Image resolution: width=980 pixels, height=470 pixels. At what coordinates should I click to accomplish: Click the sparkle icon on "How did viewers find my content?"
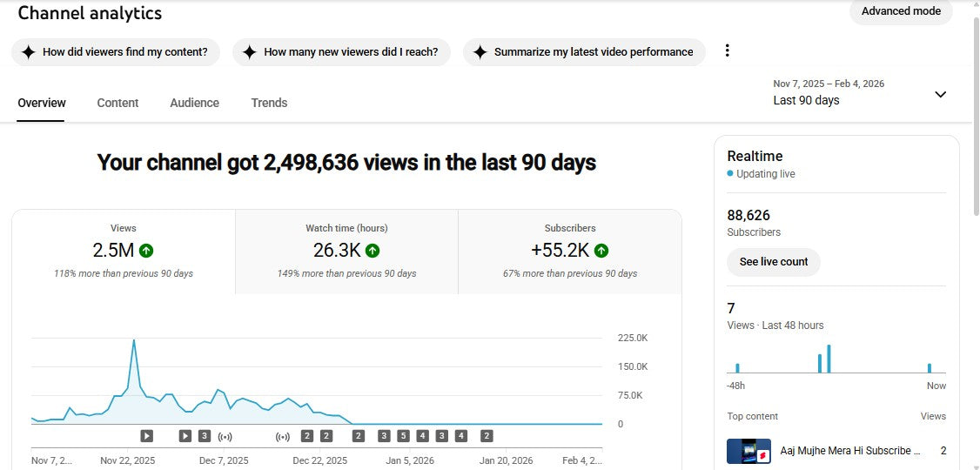(28, 52)
